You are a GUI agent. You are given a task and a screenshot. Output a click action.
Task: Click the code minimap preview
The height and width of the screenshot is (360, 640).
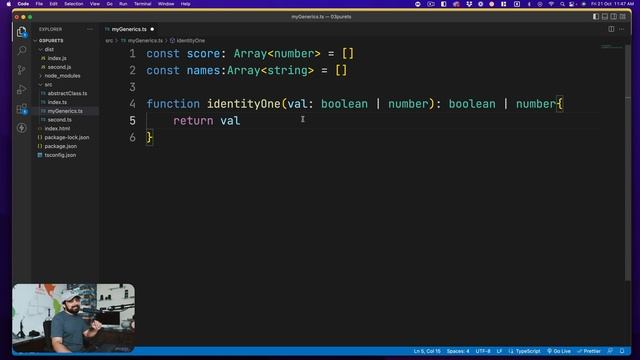[x=611, y=47]
